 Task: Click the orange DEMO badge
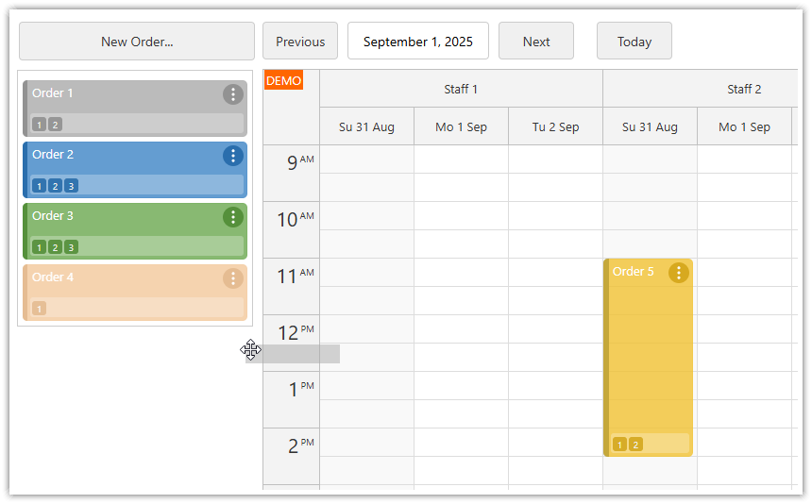(283, 81)
